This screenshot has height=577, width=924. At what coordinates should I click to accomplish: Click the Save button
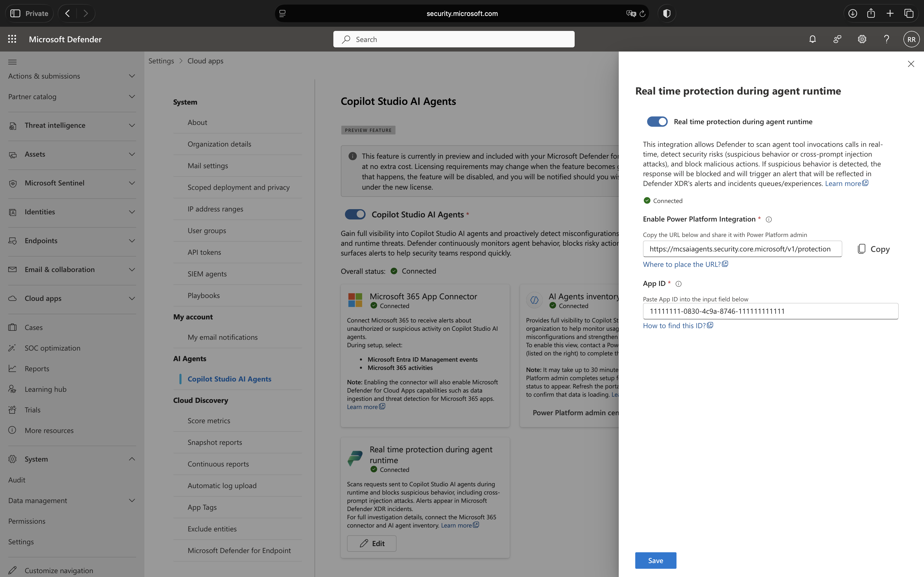(x=655, y=560)
